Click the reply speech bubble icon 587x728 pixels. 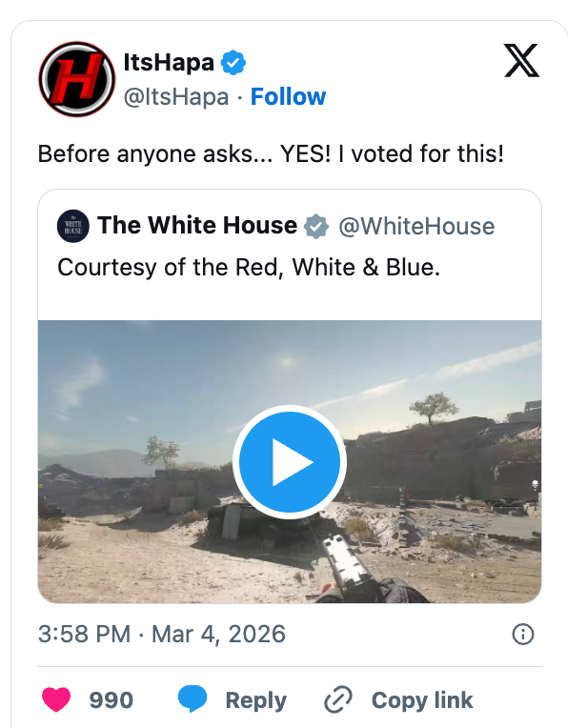pyautogui.click(x=192, y=700)
